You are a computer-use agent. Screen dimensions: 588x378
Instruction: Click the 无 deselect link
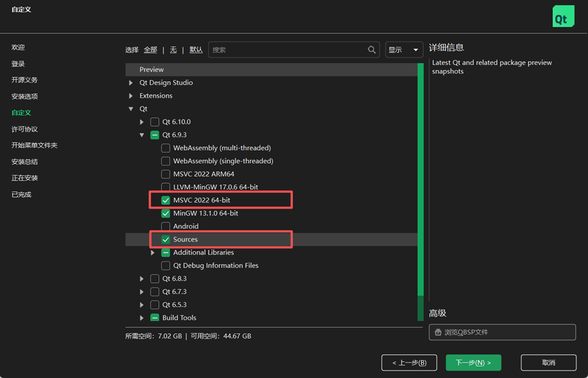[173, 49]
